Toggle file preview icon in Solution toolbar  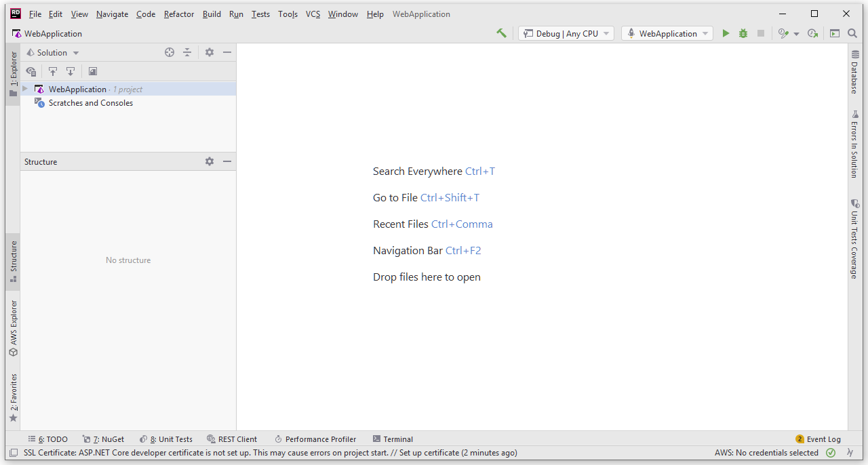[x=93, y=71]
